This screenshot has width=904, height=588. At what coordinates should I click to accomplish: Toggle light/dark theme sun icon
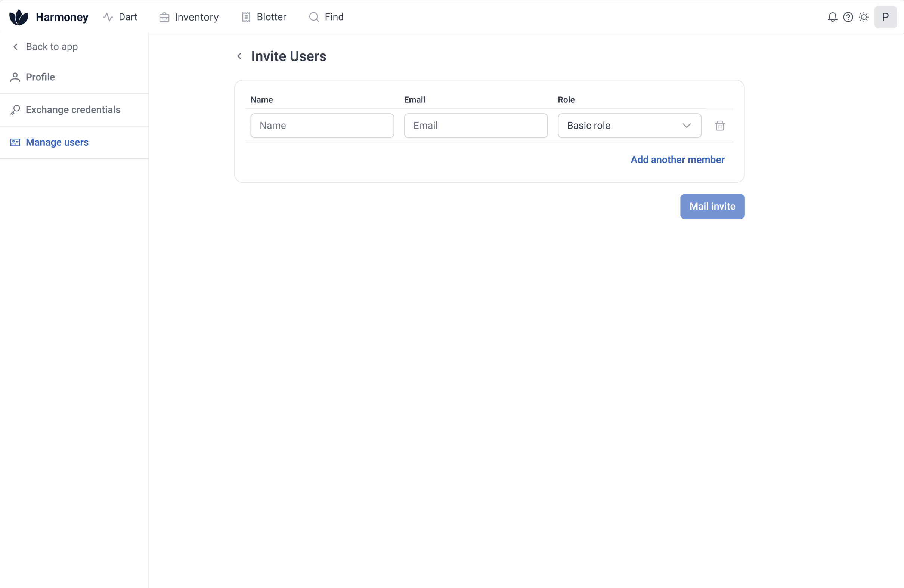coord(864,17)
